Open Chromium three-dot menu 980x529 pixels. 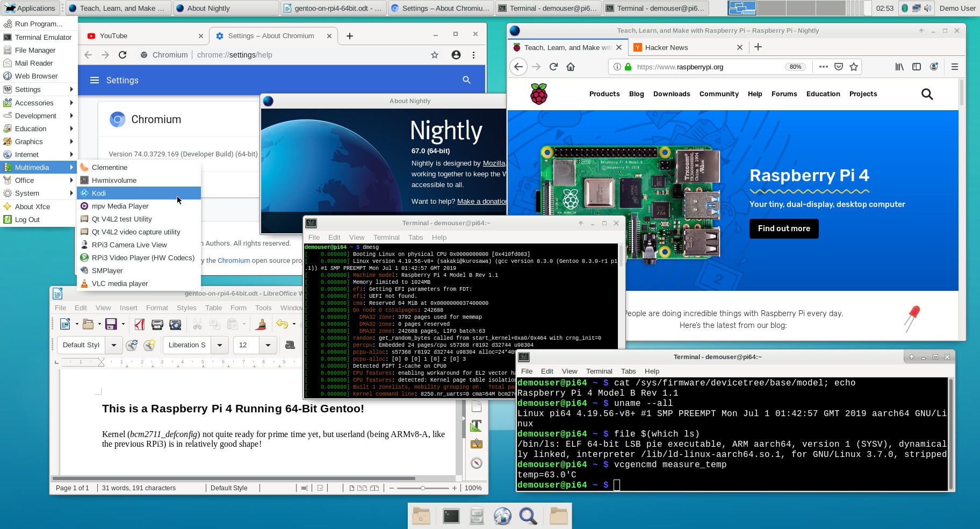(x=473, y=55)
